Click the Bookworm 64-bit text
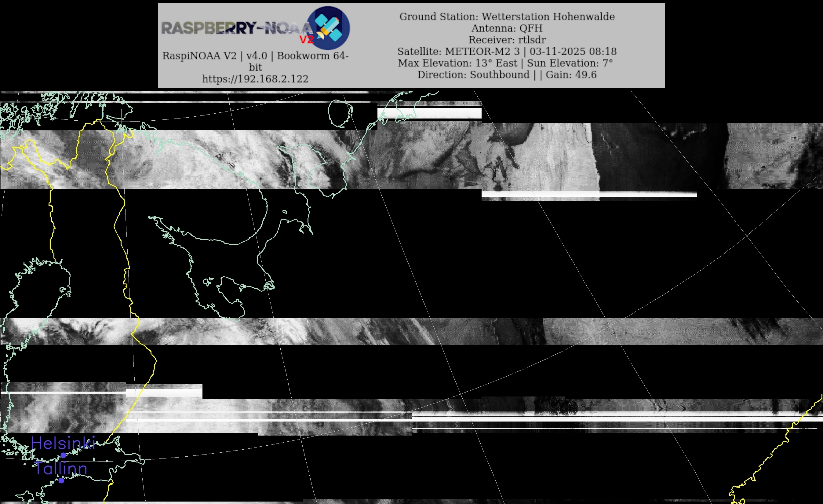Screen dimensions: 823x504 pyautogui.click(x=312, y=56)
